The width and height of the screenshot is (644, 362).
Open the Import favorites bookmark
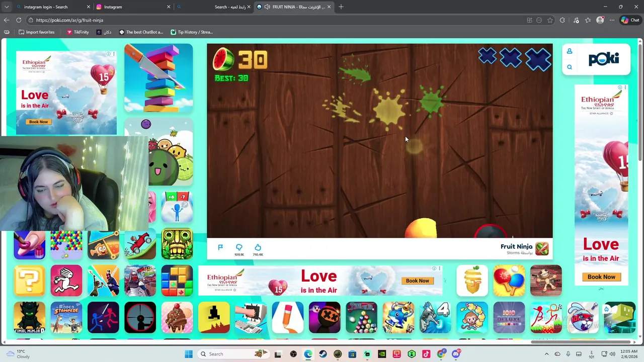point(36,32)
